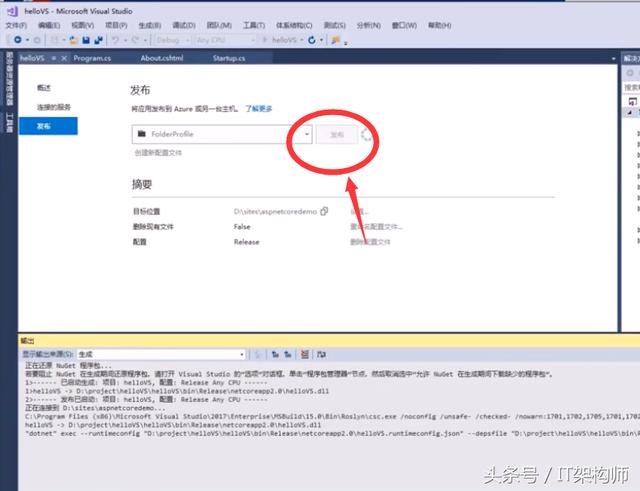
Task: Click the Clear All icon in Output
Action: tap(304, 354)
